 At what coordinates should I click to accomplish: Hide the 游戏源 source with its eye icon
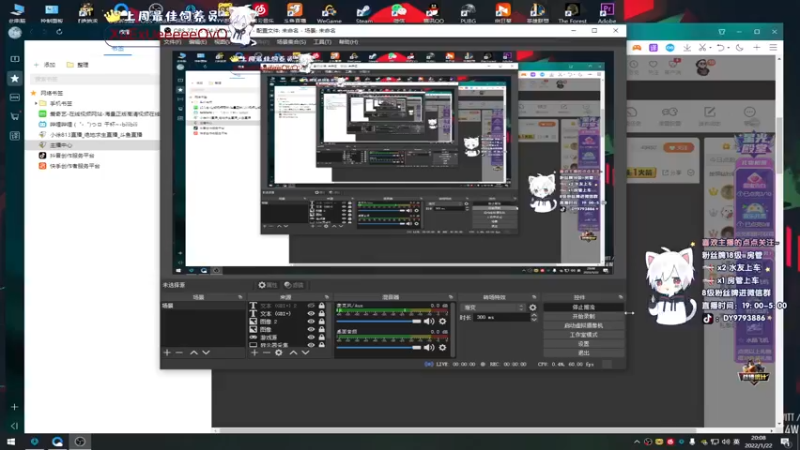pyautogui.click(x=311, y=337)
